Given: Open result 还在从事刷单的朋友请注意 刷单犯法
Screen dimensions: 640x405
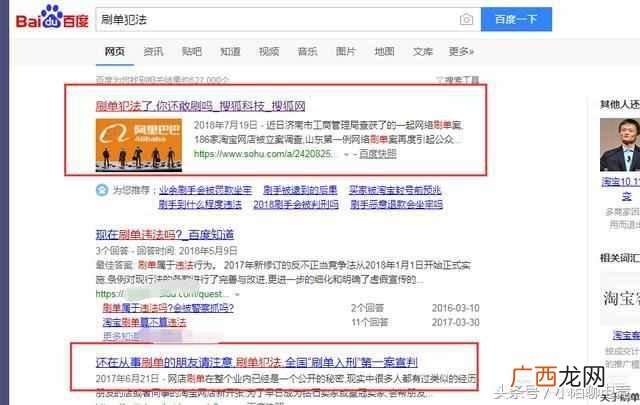Looking at the screenshot, I should pyautogui.click(x=257, y=362).
